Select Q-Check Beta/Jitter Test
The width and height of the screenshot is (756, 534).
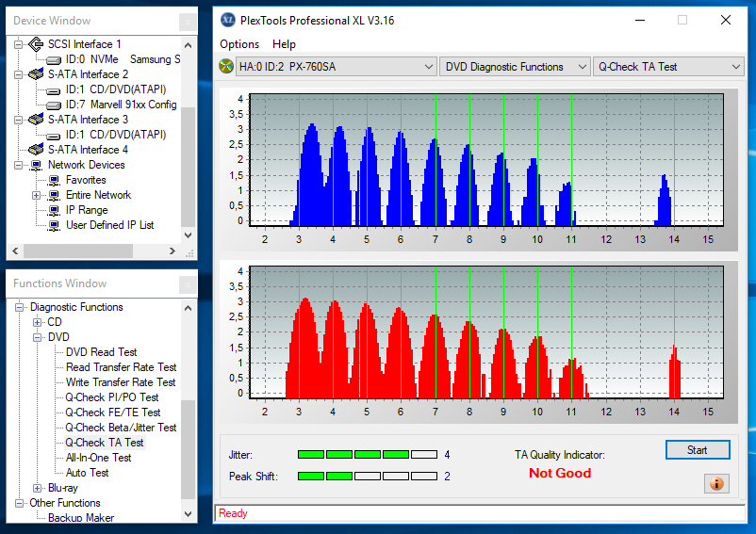tap(121, 427)
